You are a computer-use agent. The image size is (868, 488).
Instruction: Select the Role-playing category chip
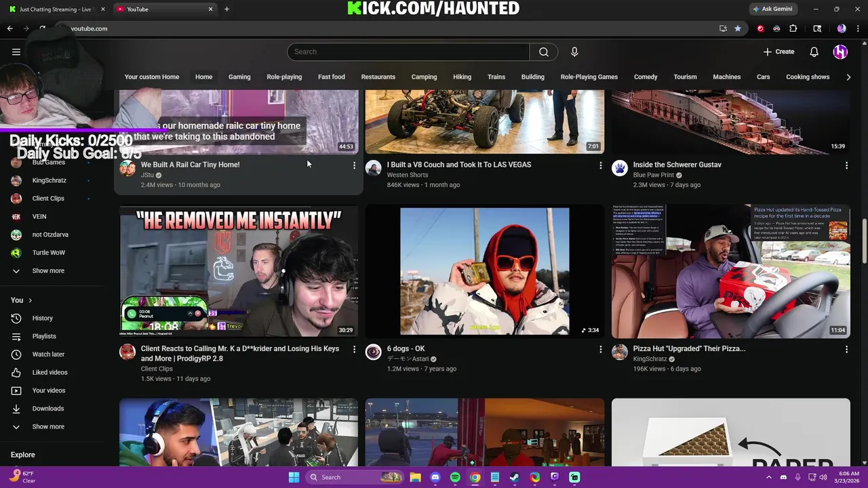[x=284, y=77]
